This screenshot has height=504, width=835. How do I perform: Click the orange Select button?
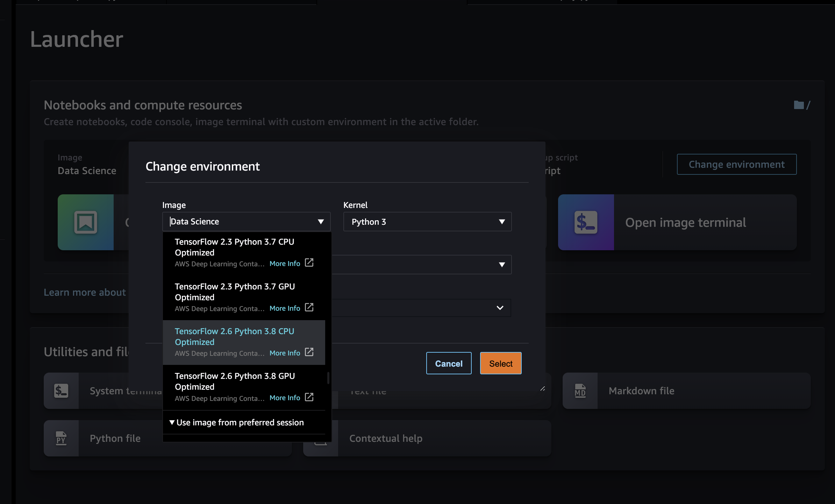tap(500, 363)
